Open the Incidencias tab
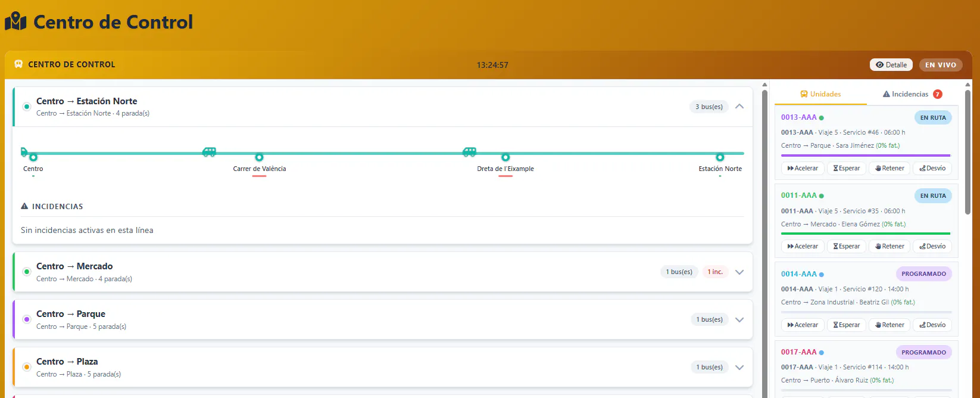The width and height of the screenshot is (980, 398). [x=912, y=94]
